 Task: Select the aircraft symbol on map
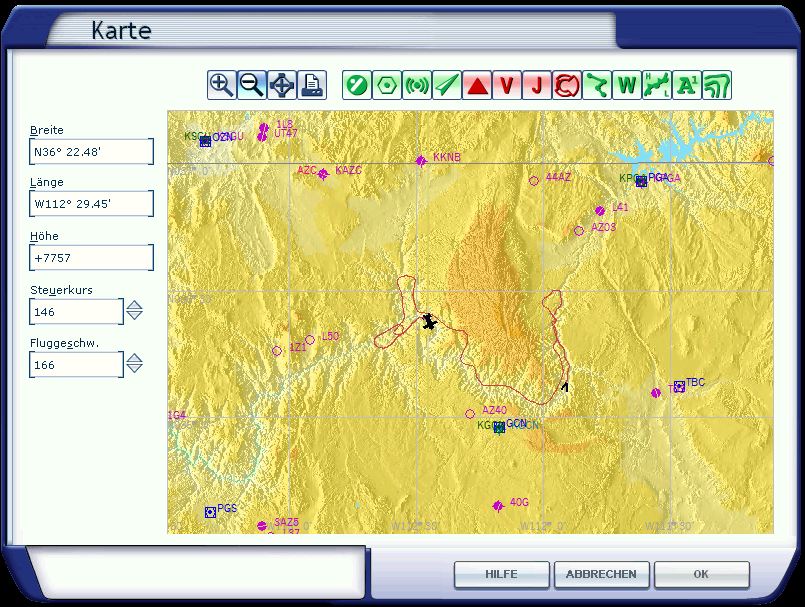[429, 322]
